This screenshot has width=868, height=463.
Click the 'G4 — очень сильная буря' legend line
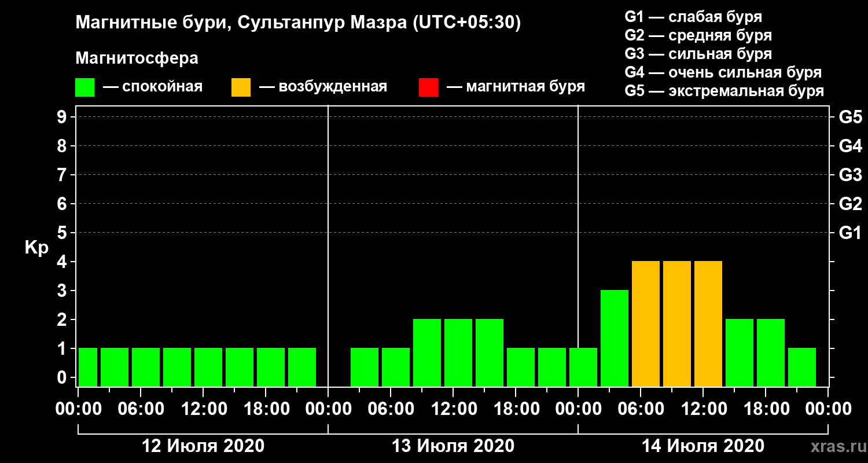[x=723, y=72]
